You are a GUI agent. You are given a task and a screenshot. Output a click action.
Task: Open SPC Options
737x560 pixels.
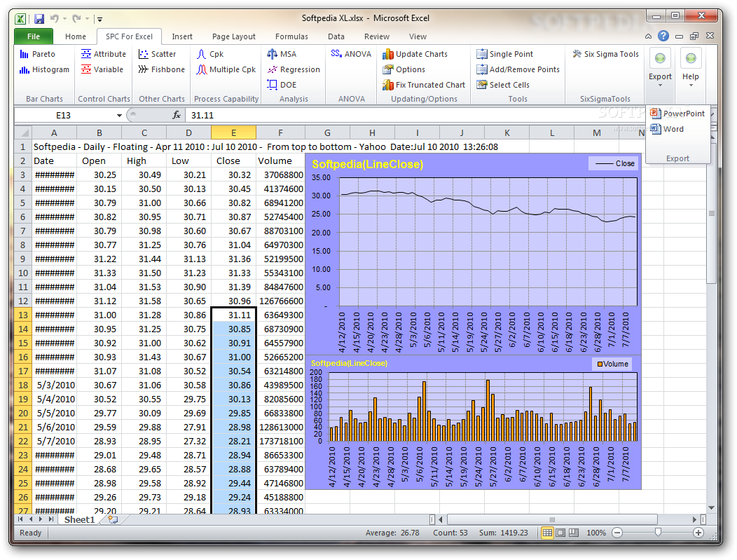point(404,69)
